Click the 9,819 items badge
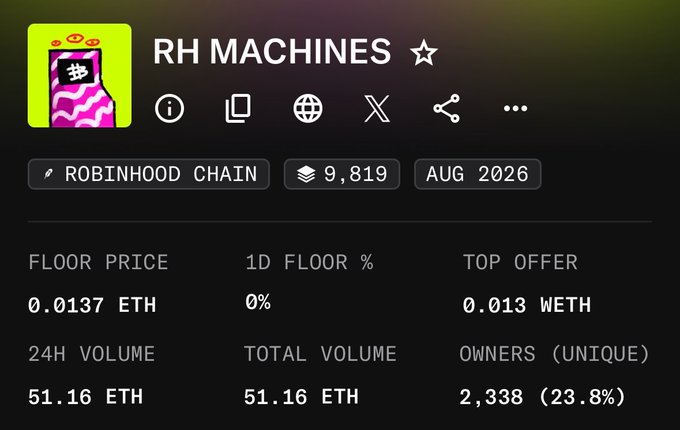Screen dimensions: 680x430 point(342,174)
